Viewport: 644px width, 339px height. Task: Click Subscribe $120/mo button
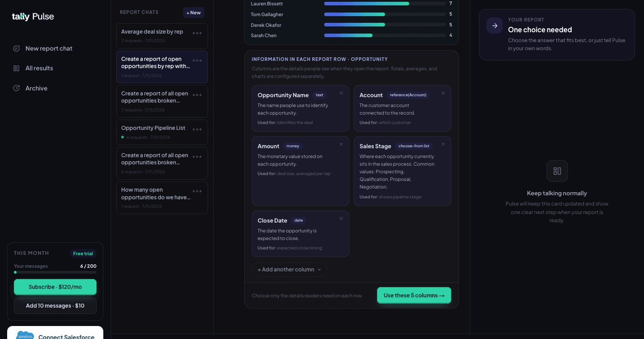click(55, 287)
